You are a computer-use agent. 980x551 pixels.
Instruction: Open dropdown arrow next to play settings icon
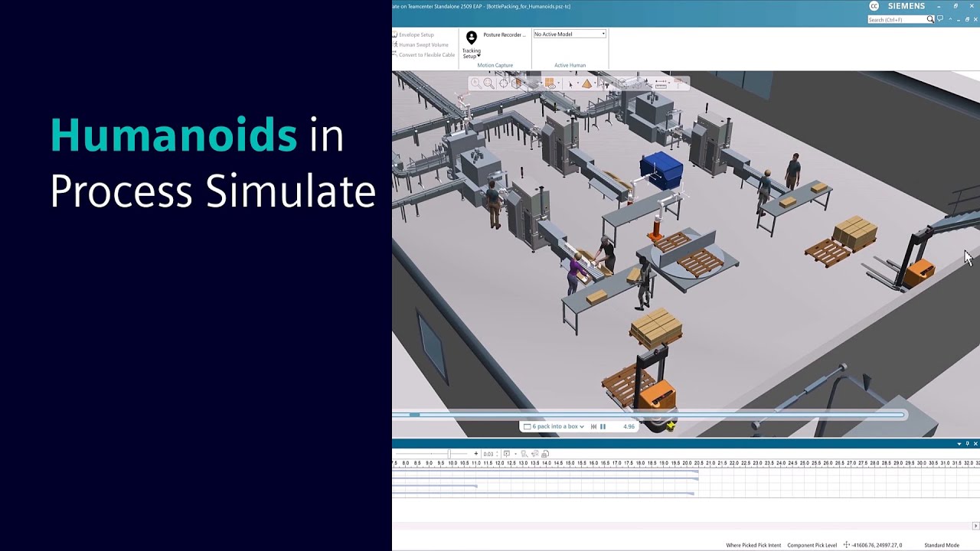[x=515, y=454]
